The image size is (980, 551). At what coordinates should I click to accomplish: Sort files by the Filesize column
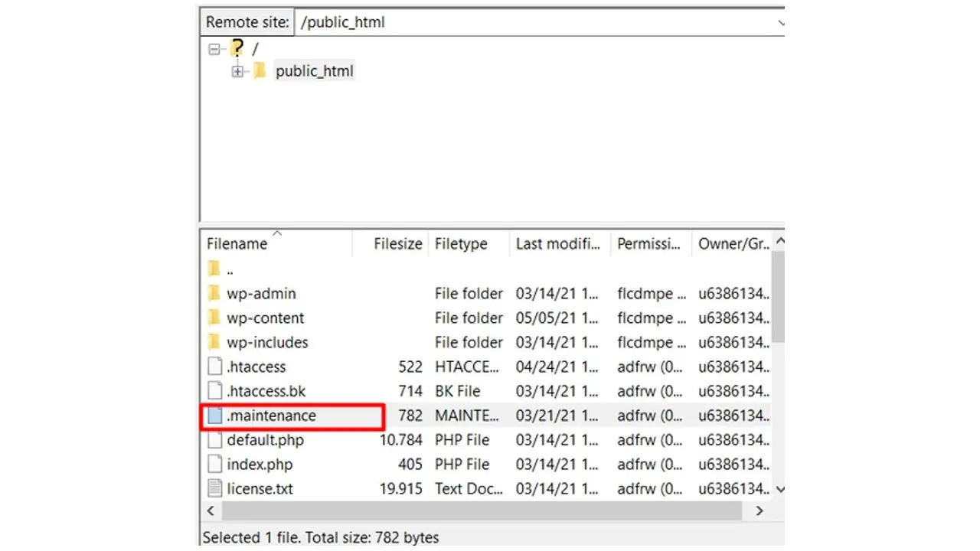pos(397,243)
